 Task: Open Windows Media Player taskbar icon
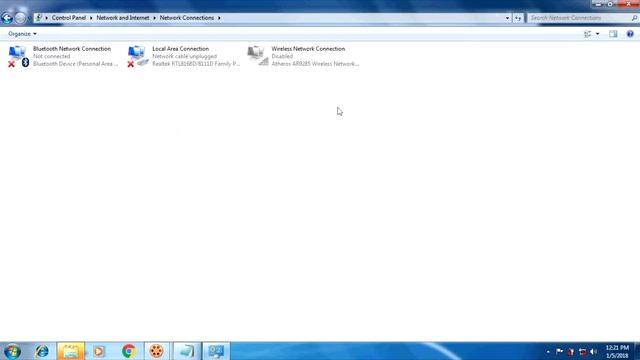click(99, 351)
